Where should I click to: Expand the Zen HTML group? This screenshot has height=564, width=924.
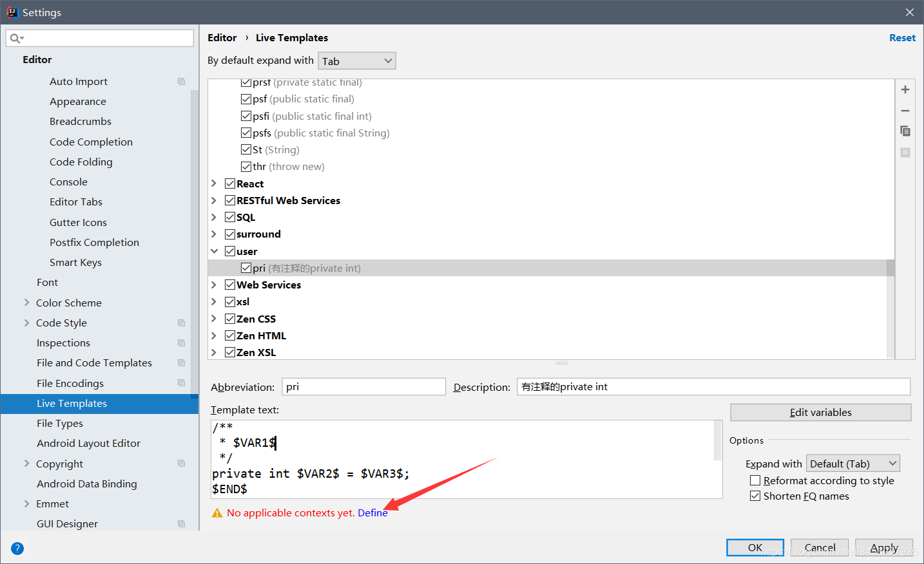(x=214, y=335)
